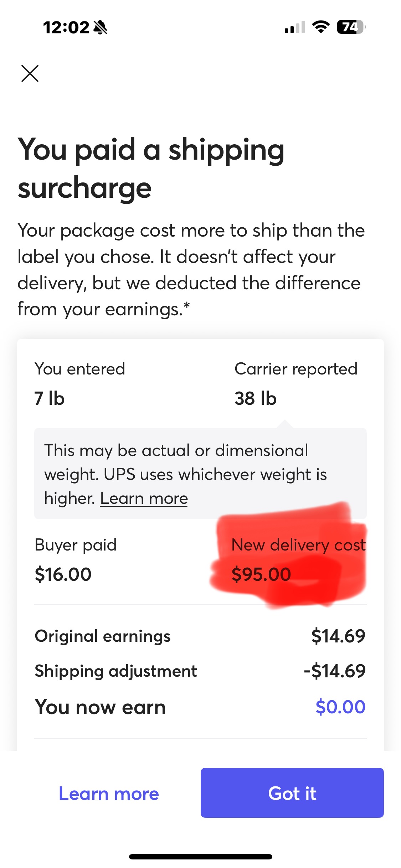This screenshot has width=401, height=868.
Task: Tap the bottom Learn more link
Action: (x=109, y=794)
